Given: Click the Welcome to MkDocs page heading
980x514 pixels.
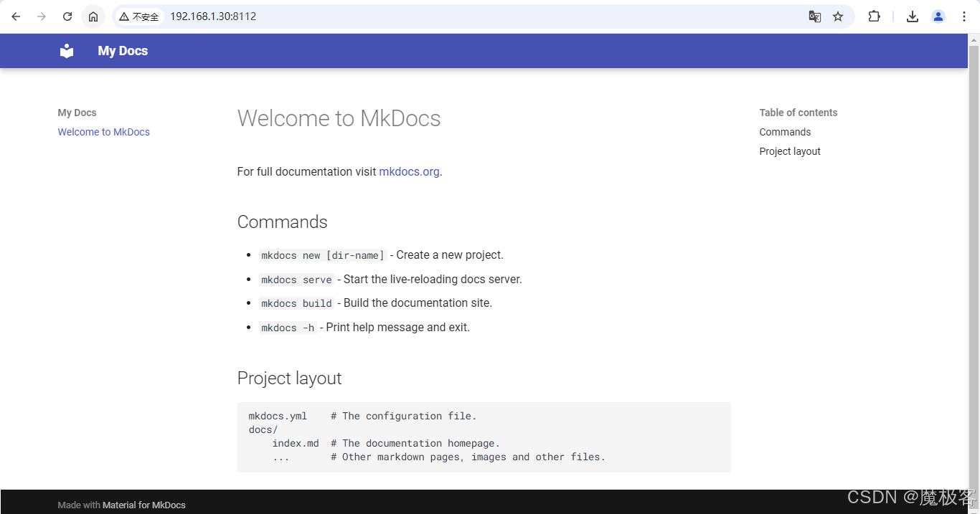Looking at the screenshot, I should [339, 118].
